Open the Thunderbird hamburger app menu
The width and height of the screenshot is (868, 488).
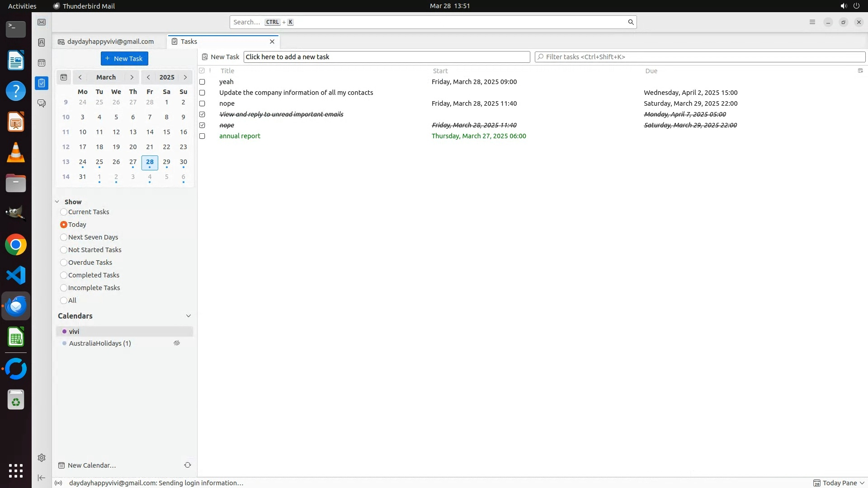(x=812, y=22)
